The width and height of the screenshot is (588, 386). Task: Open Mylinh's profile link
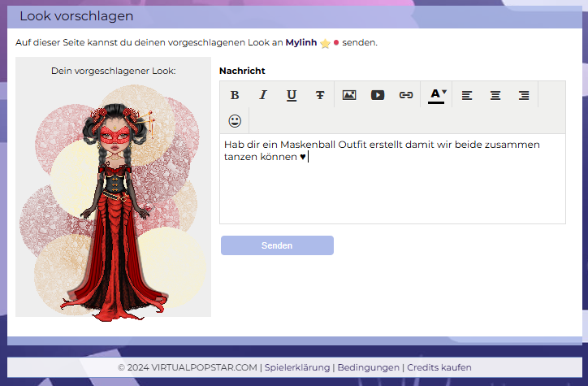(301, 42)
